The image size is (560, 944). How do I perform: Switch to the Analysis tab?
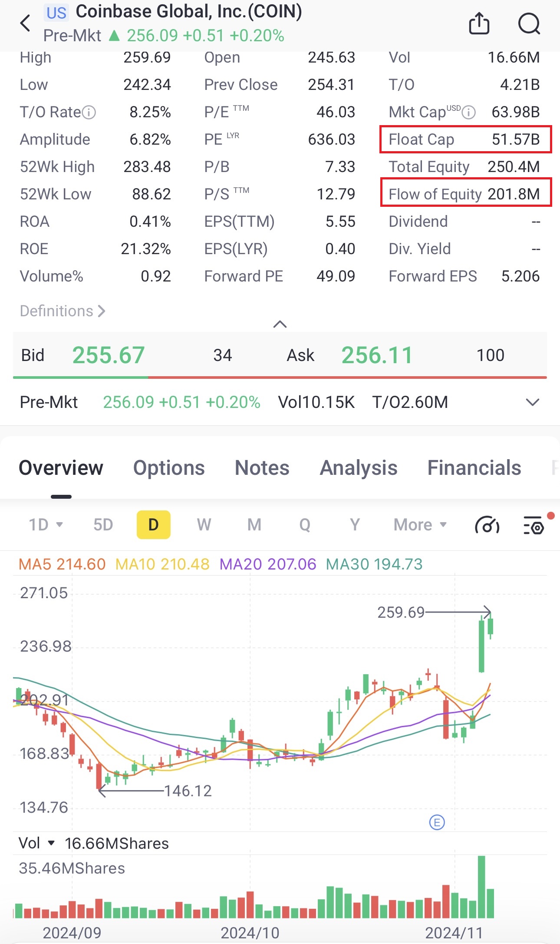[359, 468]
